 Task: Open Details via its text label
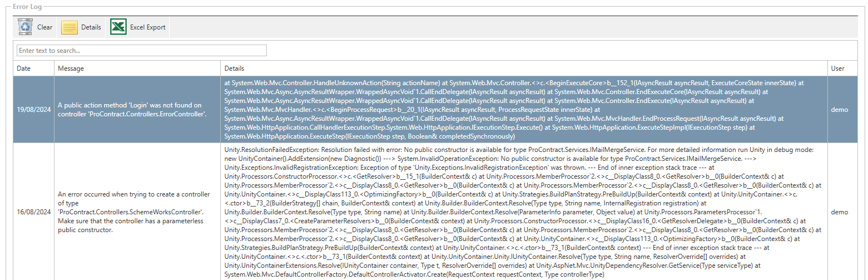[x=91, y=27]
